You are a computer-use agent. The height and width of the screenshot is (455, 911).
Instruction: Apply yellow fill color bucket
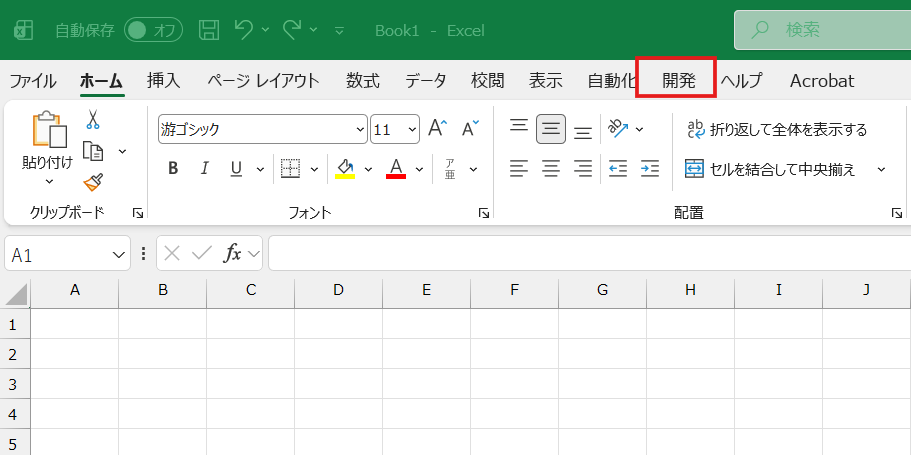pyautogui.click(x=345, y=169)
